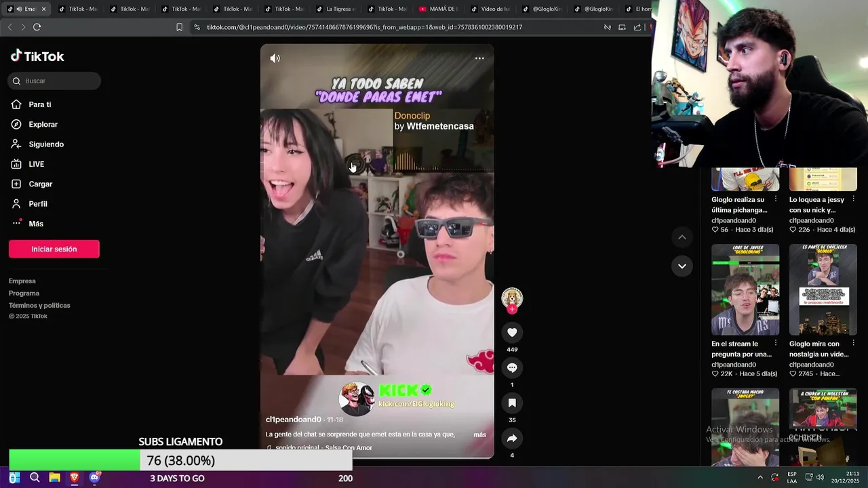Switch to the 'La Tigresa' tab
This screenshot has width=868, height=488.
click(x=337, y=9)
